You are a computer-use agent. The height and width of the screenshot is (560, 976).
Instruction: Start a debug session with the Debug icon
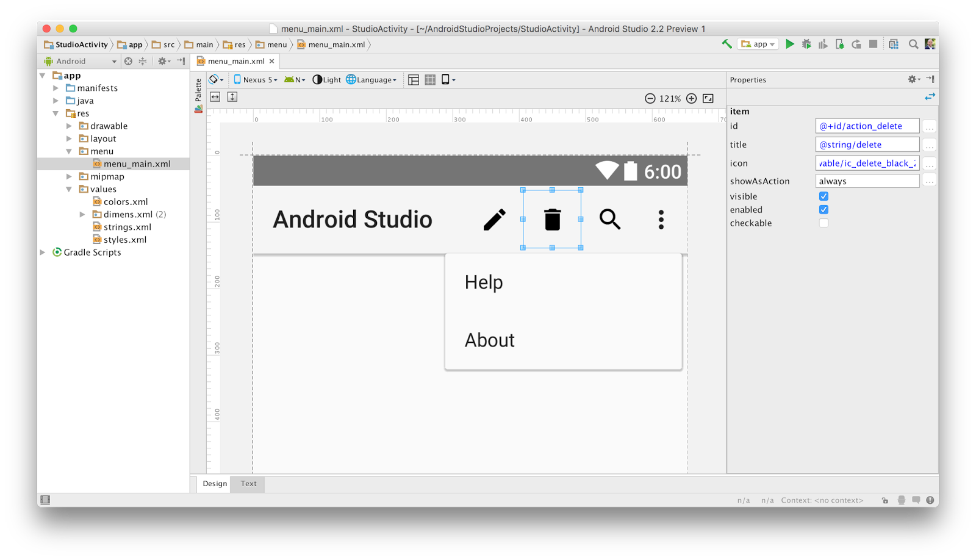[806, 44]
